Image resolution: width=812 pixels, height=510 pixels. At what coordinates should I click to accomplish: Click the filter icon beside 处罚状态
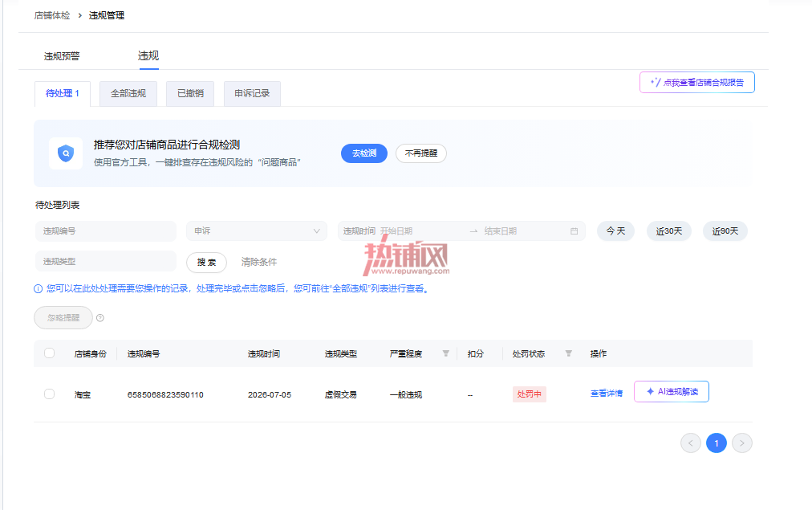point(568,353)
